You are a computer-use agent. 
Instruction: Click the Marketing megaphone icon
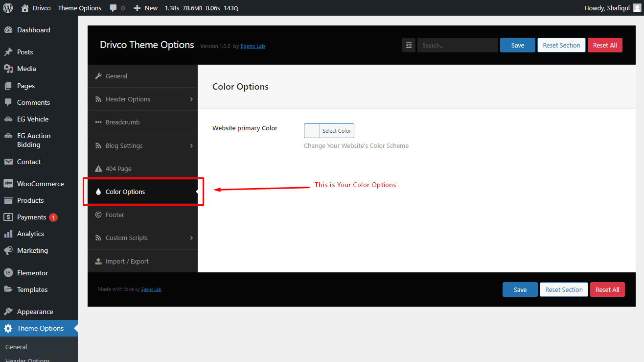pos(8,250)
